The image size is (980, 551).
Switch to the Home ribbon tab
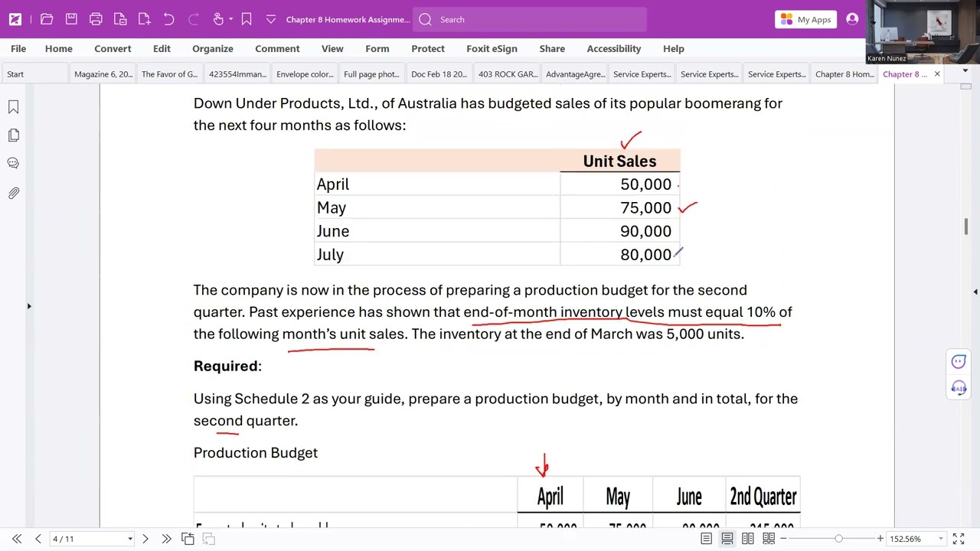pos(59,48)
